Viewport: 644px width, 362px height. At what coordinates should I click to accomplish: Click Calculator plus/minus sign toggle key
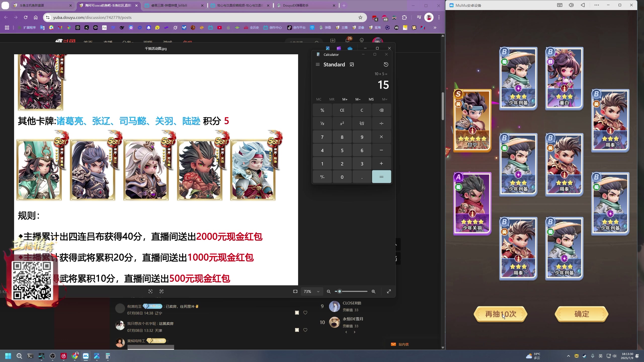tap(322, 177)
